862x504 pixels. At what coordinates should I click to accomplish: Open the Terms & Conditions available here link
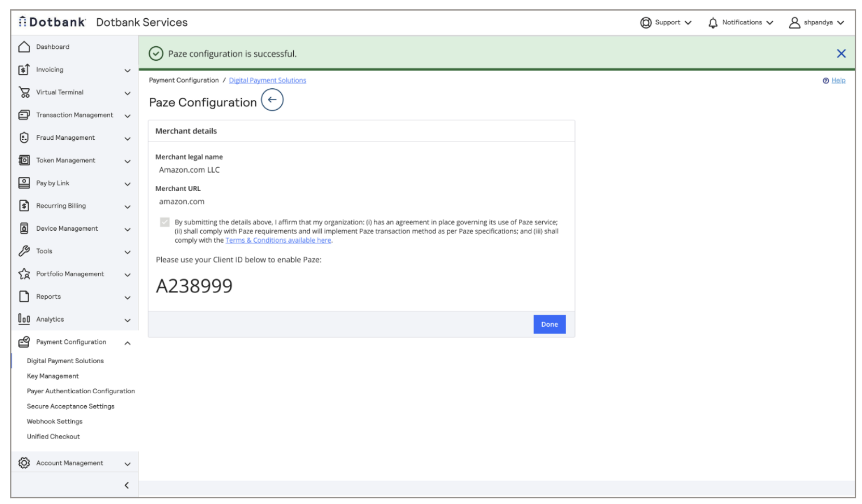(278, 241)
